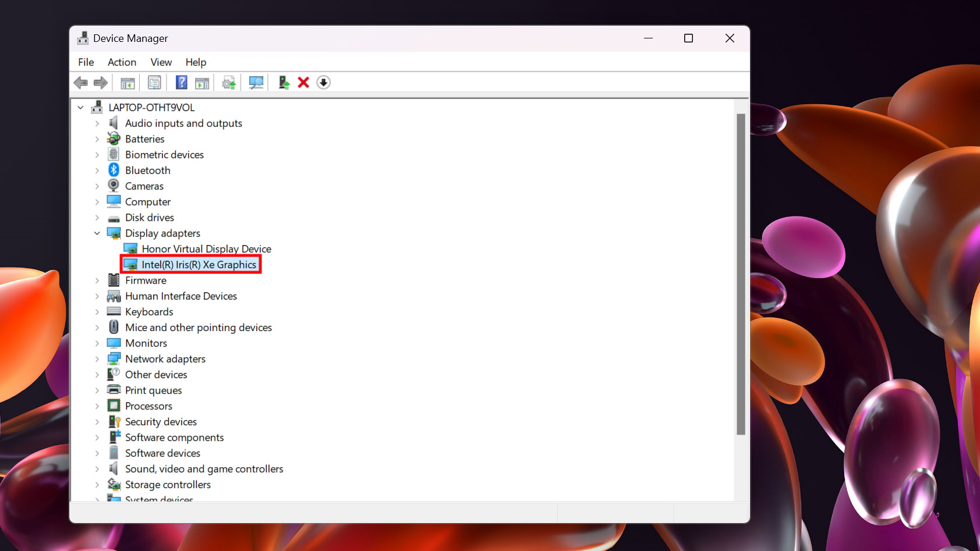This screenshot has height=551, width=980.
Task: Click the computer tower with green arrow icon
Action: point(284,83)
